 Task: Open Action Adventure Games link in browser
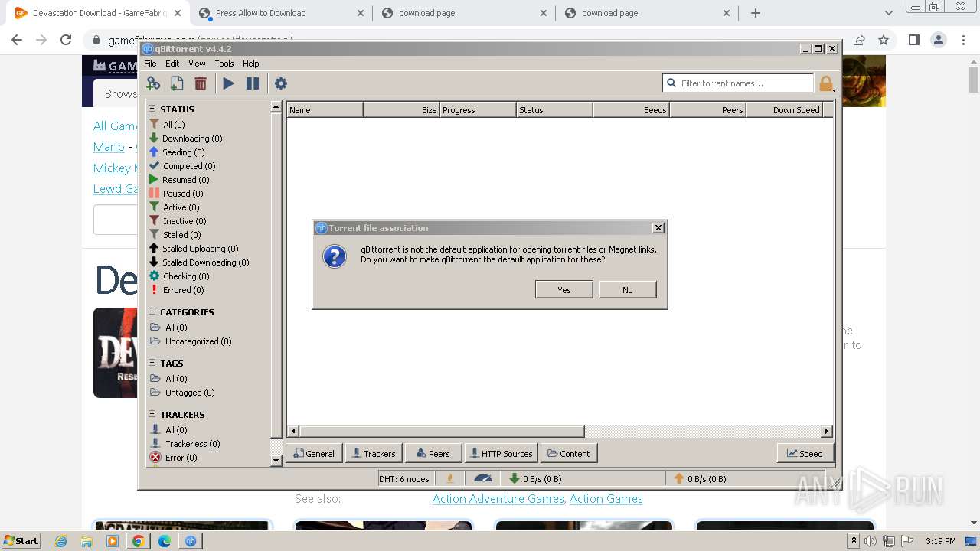coord(498,498)
